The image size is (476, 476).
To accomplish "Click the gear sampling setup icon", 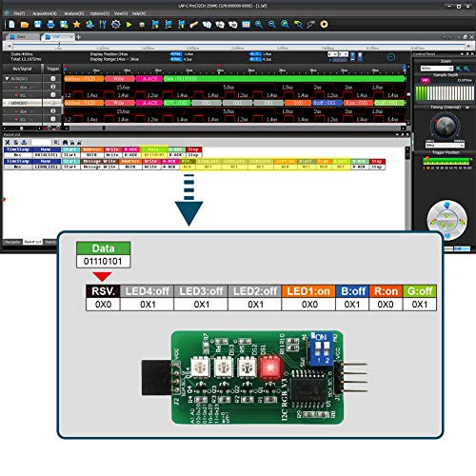I will tap(116, 24).
